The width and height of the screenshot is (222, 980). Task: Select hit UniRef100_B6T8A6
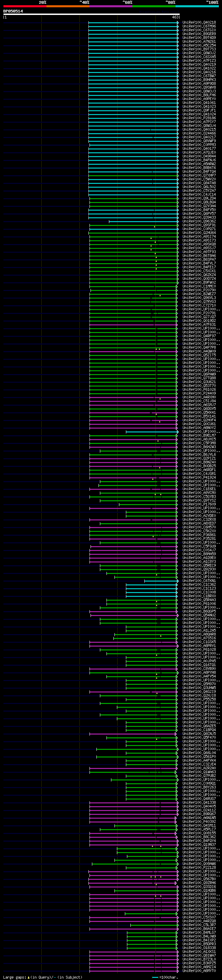pos(199,256)
